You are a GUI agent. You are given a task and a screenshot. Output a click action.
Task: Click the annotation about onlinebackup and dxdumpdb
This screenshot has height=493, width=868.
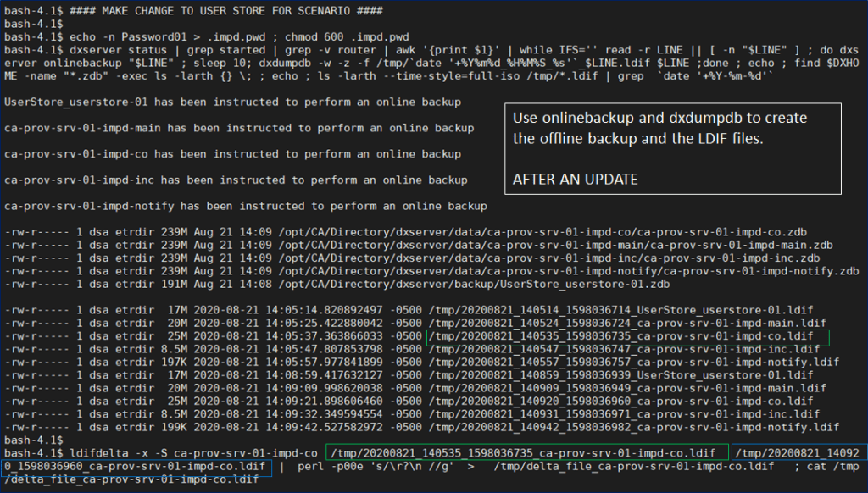coord(659,128)
